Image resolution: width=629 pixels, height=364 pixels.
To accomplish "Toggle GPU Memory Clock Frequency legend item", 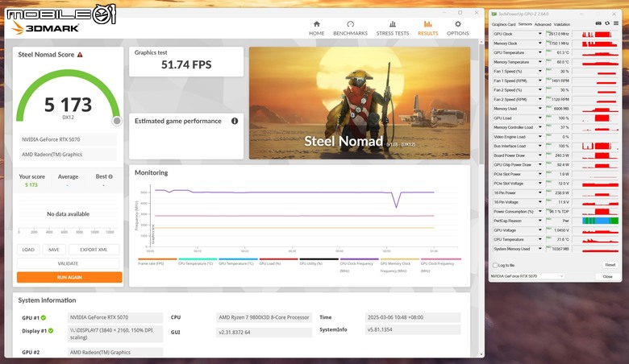I will pos(399,265).
